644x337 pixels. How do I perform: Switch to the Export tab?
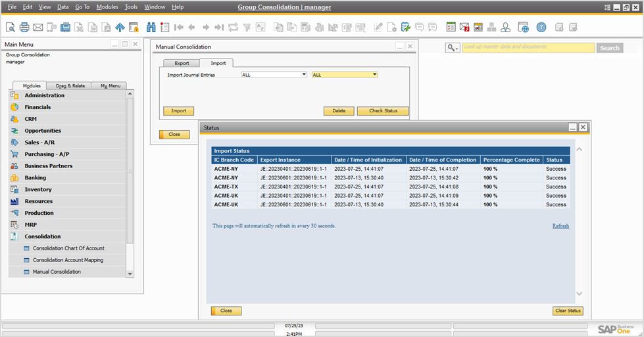(x=182, y=63)
